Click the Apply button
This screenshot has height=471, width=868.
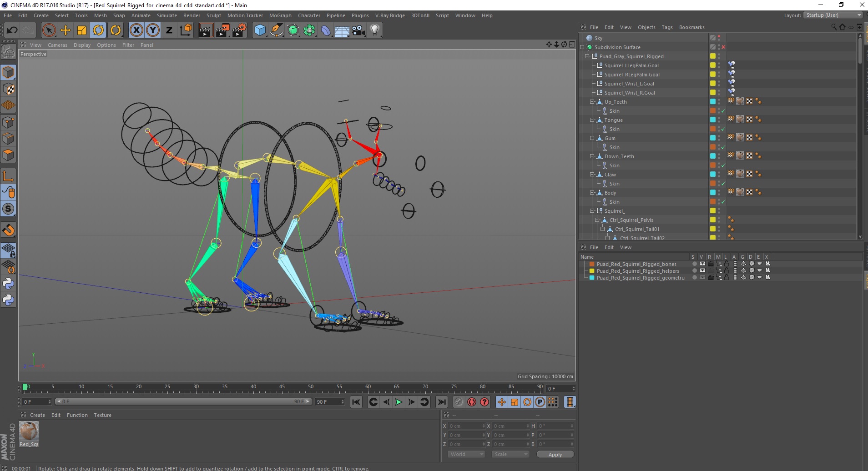555,454
